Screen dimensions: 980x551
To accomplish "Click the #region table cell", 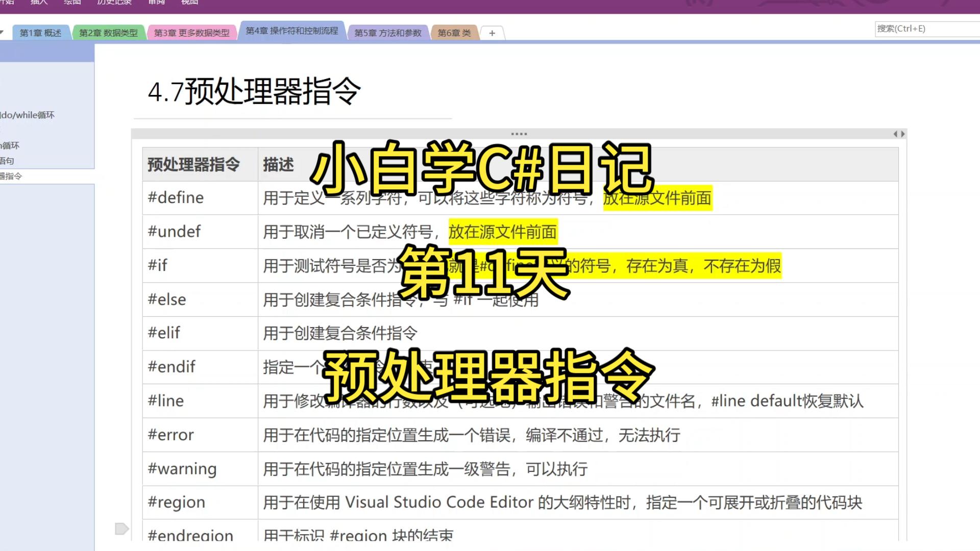I will (x=200, y=503).
